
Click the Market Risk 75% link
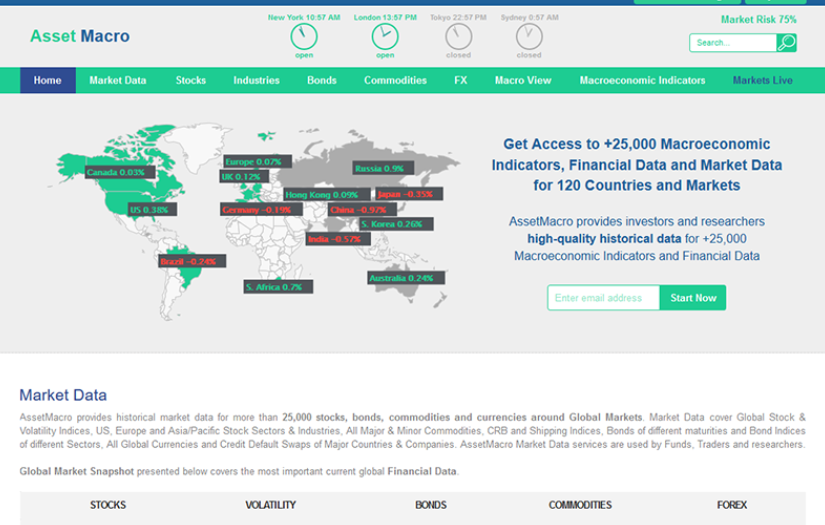pos(758,19)
